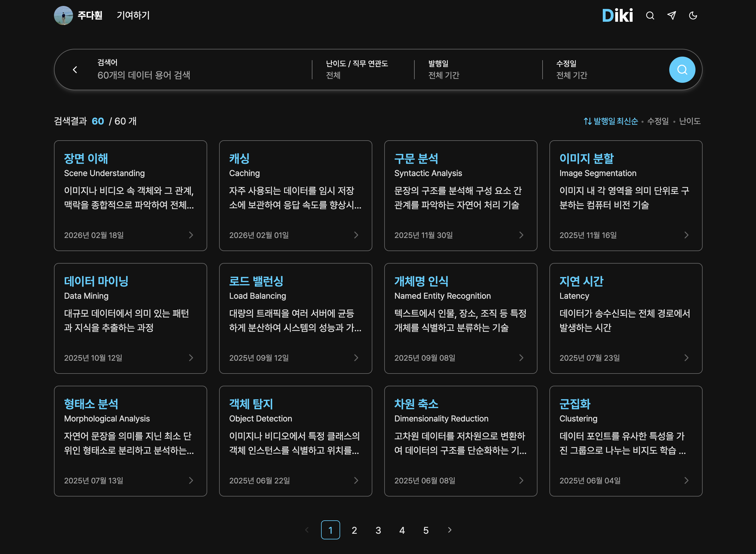The width and height of the screenshot is (756, 554).
Task: Open the 수정일 date filter
Action: 571,70
